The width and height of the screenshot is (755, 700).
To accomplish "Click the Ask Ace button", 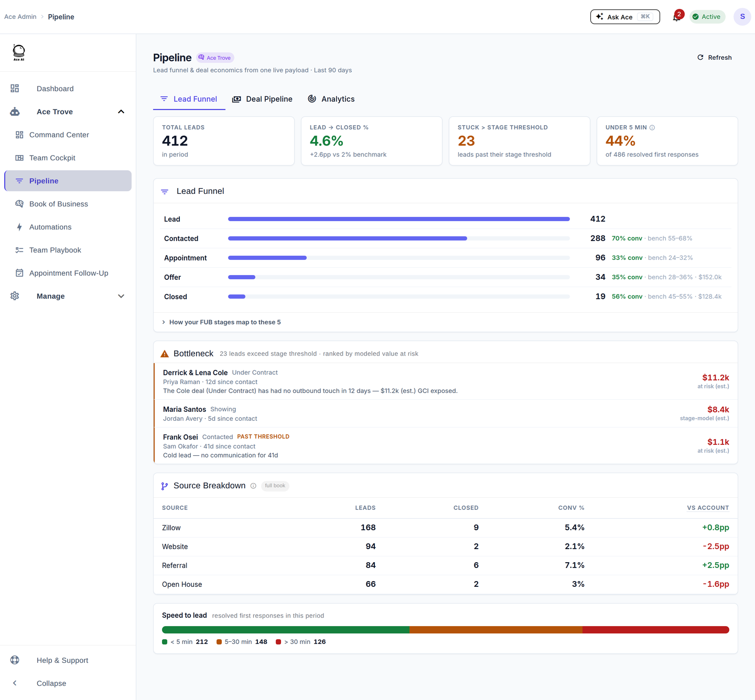I will click(625, 17).
